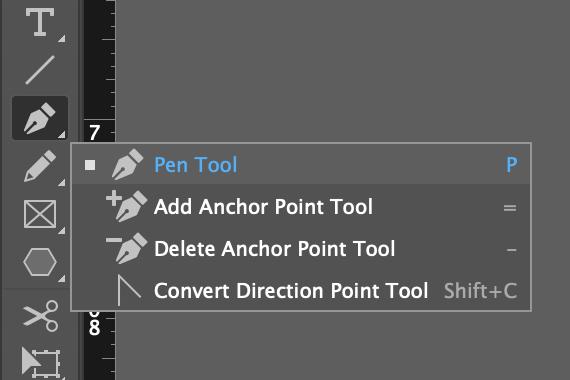This screenshot has width=570, height=380.
Task: Click the Delete Anchor Point pen-minus icon
Action: click(x=127, y=248)
